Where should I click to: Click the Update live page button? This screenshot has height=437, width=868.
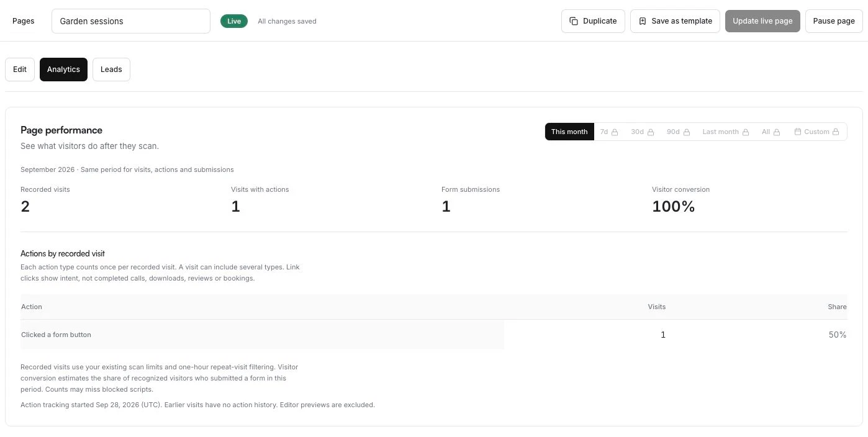762,21
